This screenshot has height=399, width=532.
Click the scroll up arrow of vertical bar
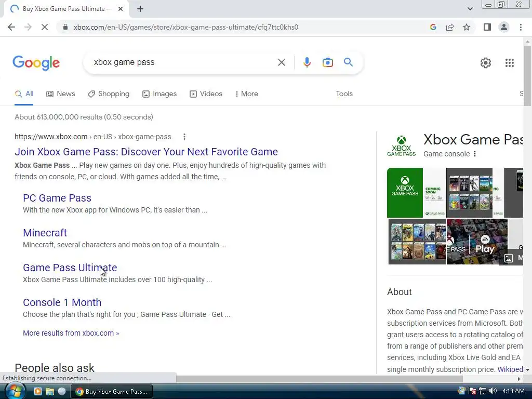coord(527,42)
